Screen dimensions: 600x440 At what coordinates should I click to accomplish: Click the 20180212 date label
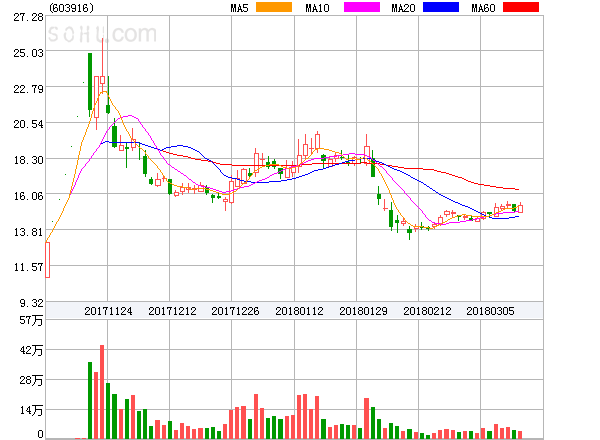[x=427, y=311]
